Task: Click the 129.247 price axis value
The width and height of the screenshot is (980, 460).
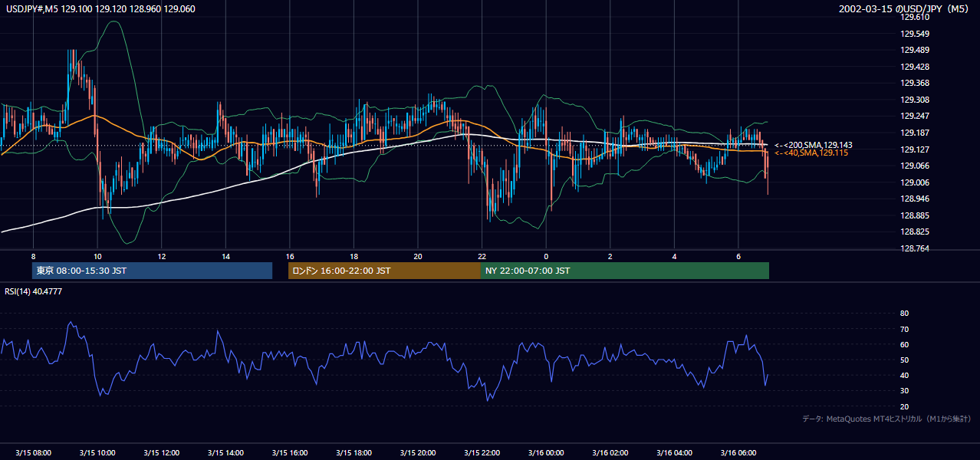Action: click(915, 117)
